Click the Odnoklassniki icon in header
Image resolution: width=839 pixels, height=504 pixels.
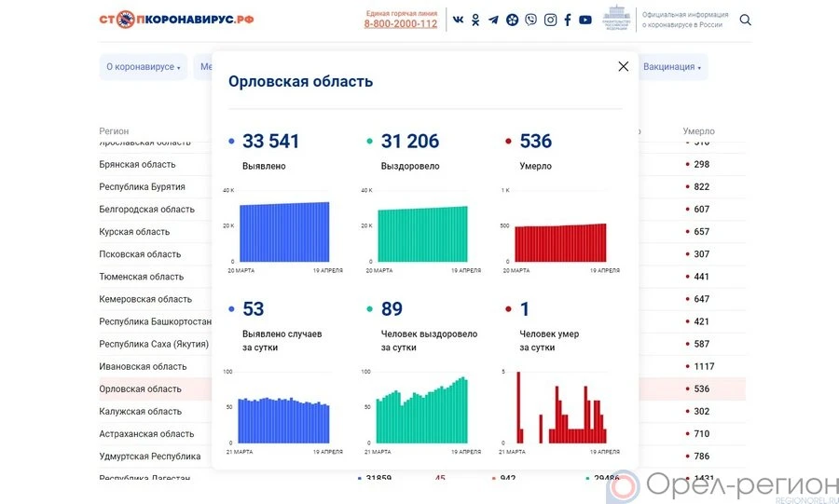[475, 20]
